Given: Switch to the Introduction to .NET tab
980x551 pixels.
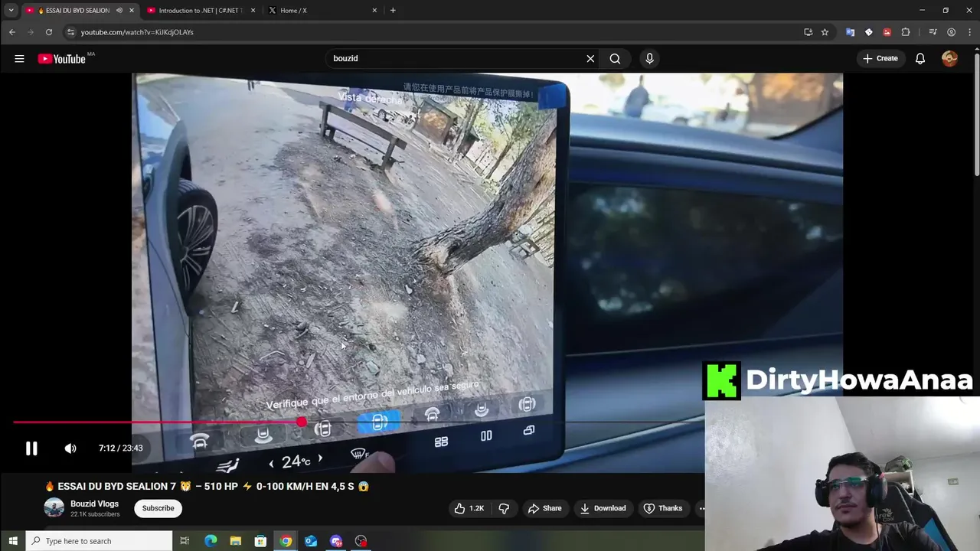Looking at the screenshot, I should pyautogui.click(x=200, y=10).
